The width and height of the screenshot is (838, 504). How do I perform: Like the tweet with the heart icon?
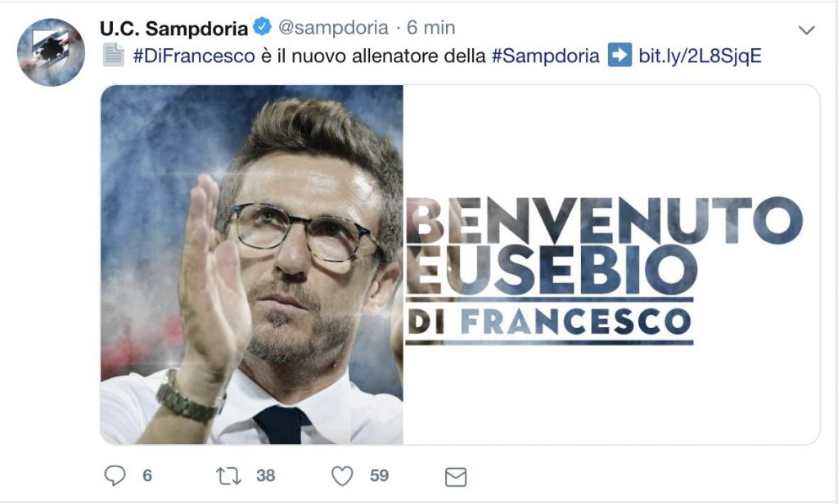point(342,475)
